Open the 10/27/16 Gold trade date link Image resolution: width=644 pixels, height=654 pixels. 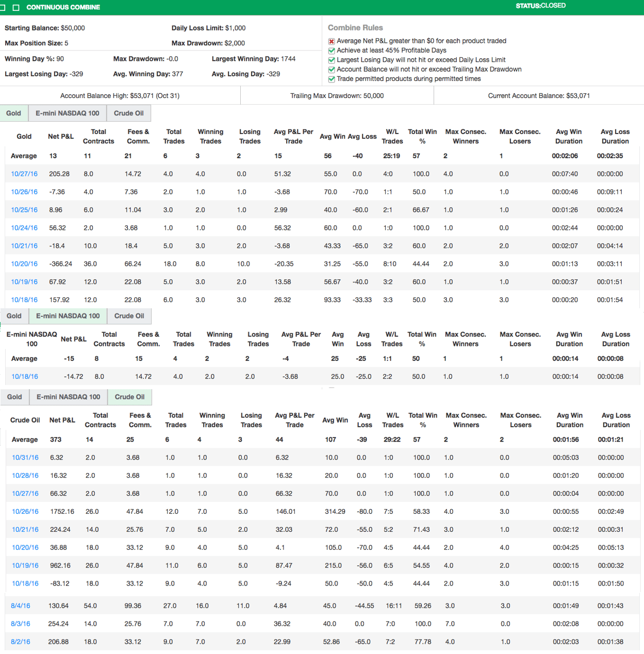click(x=24, y=174)
